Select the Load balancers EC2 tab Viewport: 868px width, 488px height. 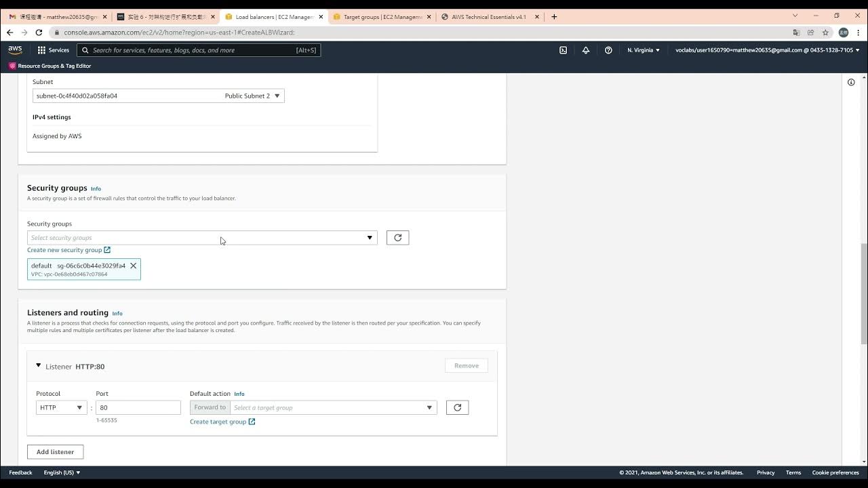tap(274, 17)
